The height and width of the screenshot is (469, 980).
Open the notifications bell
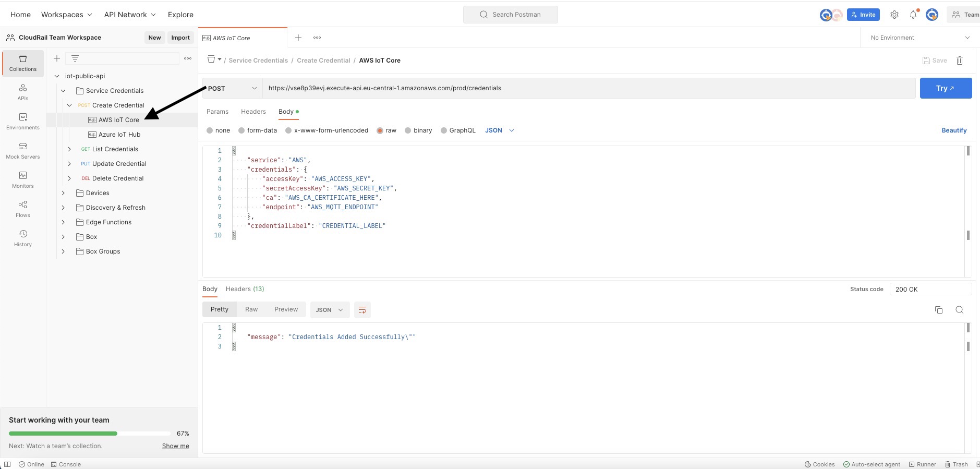coord(913,15)
